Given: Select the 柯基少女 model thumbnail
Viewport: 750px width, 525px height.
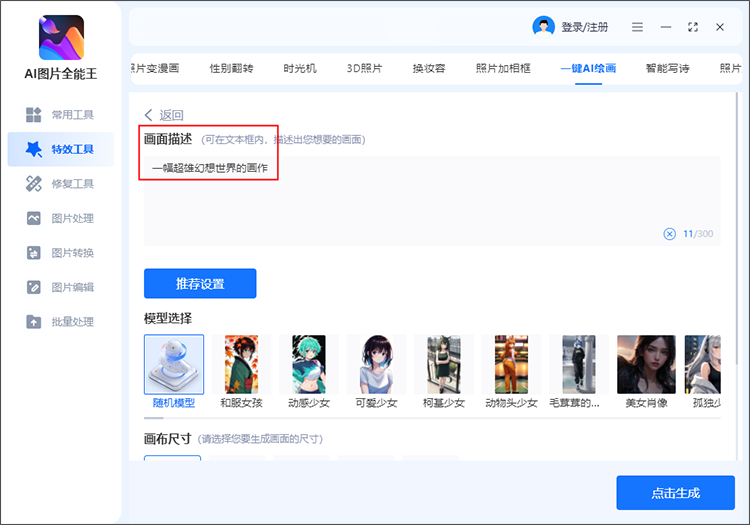Looking at the screenshot, I should pos(444,364).
